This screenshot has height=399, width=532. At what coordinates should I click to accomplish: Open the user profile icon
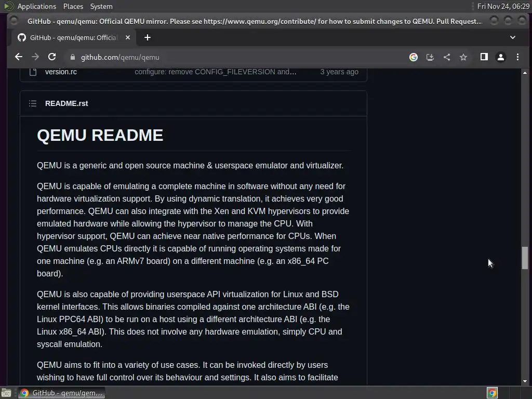(501, 57)
